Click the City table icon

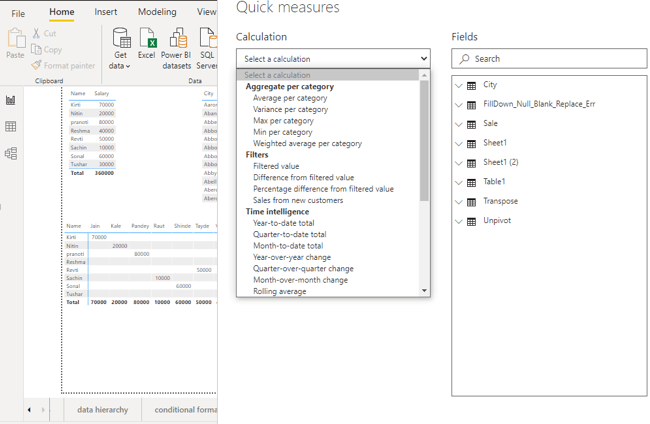coord(471,86)
